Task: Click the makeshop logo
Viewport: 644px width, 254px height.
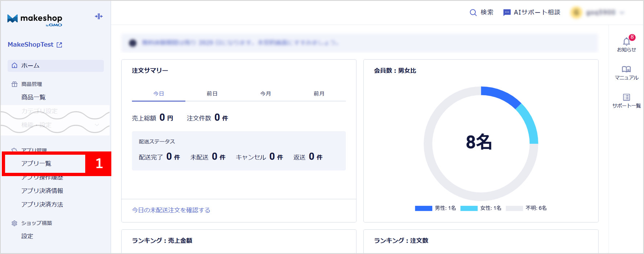Action: point(35,20)
